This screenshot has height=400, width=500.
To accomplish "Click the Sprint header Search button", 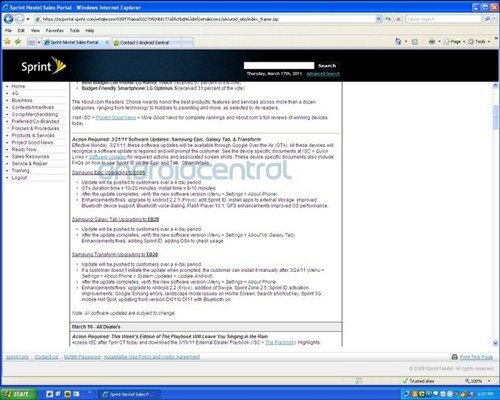I will 327,66.
